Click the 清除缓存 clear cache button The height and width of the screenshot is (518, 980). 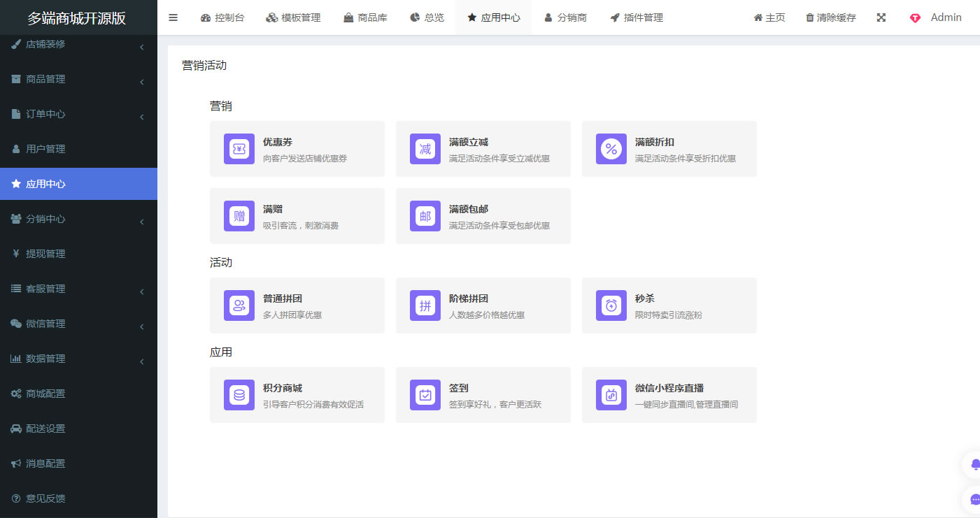point(830,17)
